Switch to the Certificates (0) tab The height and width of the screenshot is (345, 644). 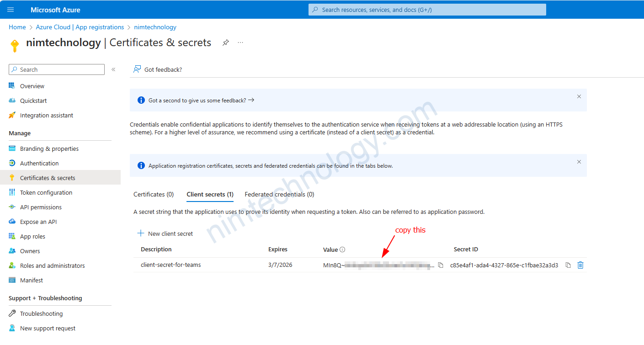tap(154, 194)
